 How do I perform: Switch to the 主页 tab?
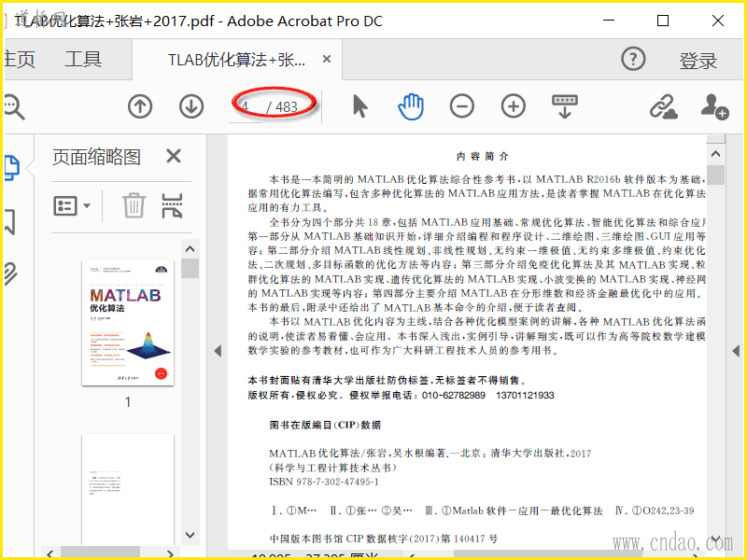pos(19,59)
